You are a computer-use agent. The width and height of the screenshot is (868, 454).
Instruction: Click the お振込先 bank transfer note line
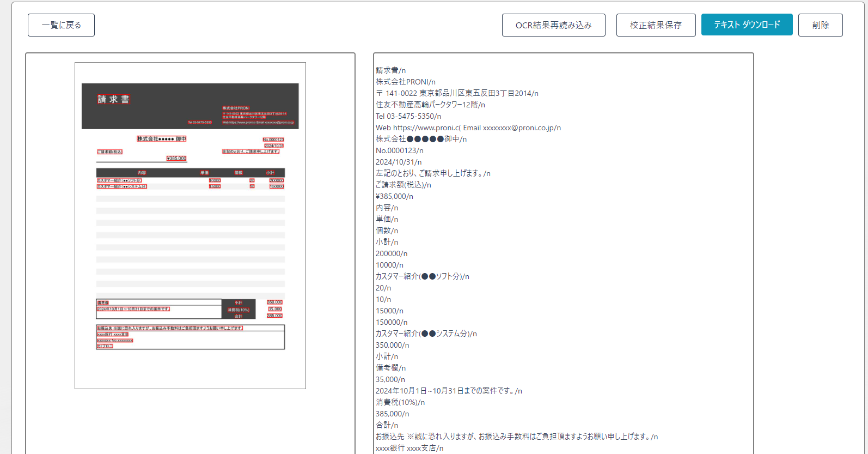pyautogui.click(x=517, y=437)
